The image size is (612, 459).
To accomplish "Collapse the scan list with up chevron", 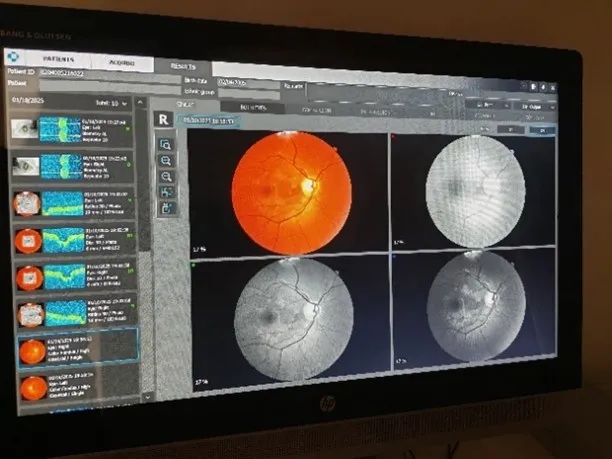I will point(140,103).
